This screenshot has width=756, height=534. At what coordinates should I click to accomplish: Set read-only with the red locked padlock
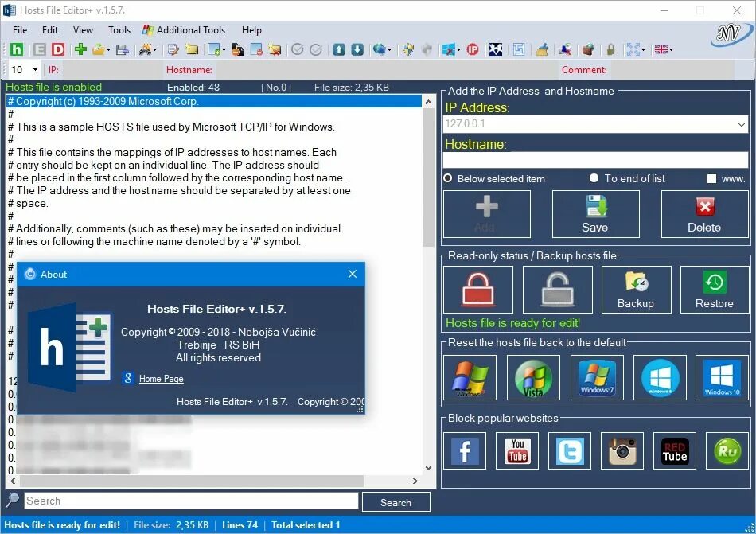[x=477, y=290]
